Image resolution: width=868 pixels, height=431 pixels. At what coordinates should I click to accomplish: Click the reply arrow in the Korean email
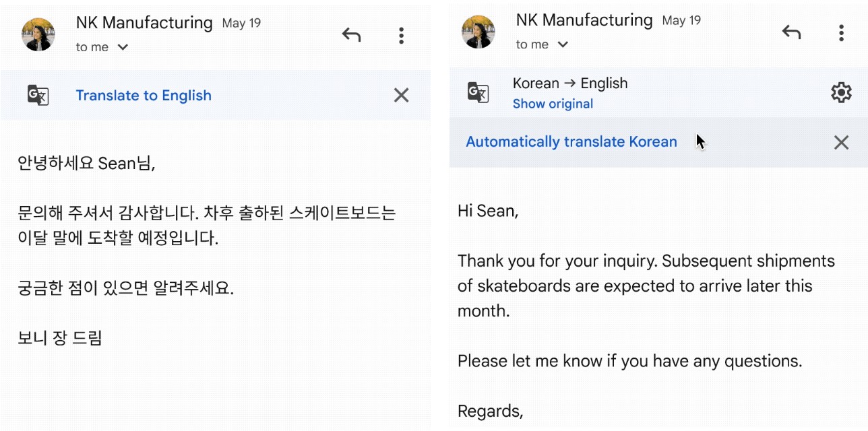click(351, 35)
